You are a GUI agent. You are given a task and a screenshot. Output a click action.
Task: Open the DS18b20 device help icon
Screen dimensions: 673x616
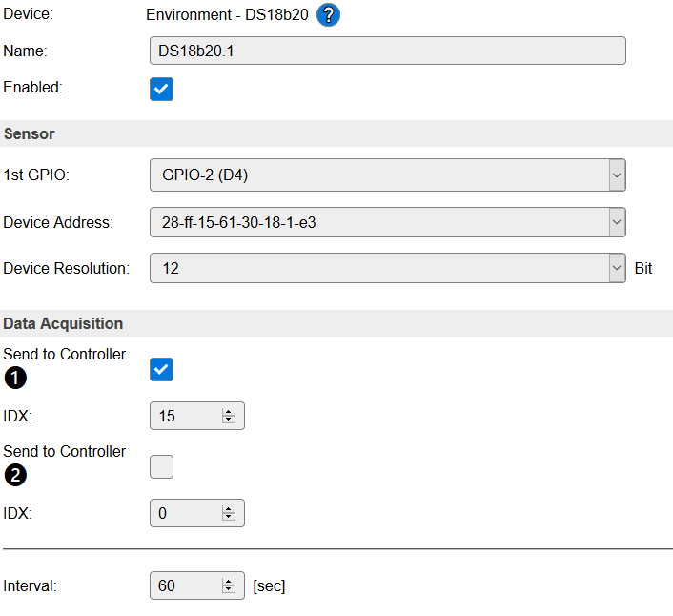329,15
